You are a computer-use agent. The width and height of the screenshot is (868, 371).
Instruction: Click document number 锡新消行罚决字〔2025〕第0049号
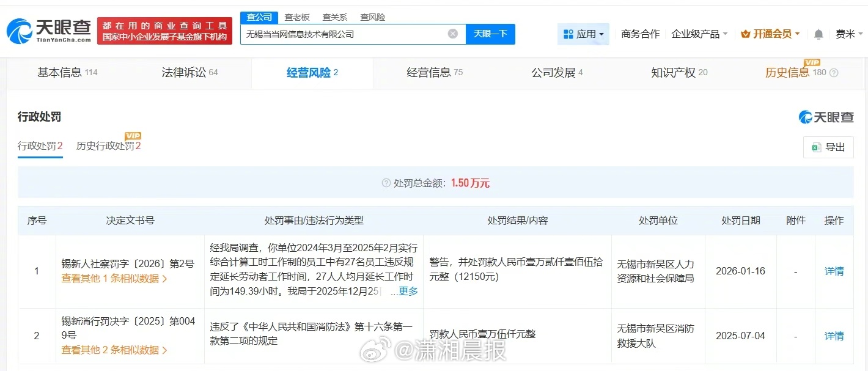tap(128, 328)
